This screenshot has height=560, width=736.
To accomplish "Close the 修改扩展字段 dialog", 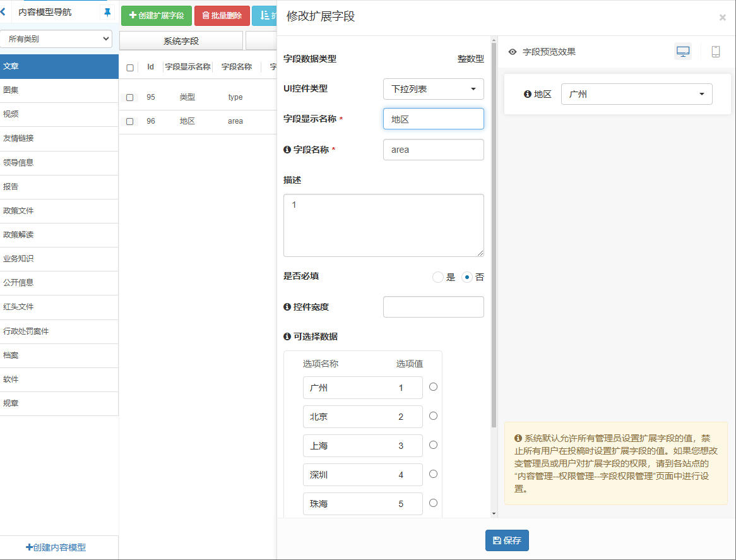I will [722, 18].
